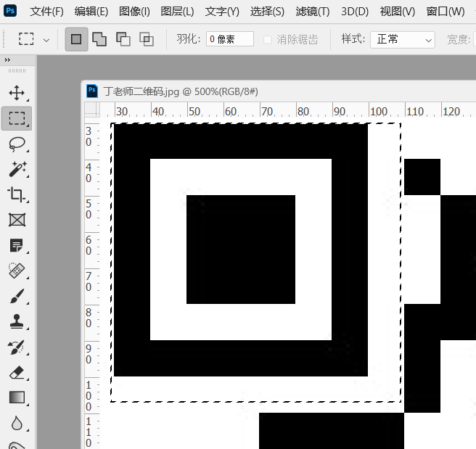Select the Note tool
This screenshot has height=449, width=476.
click(x=17, y=245)
